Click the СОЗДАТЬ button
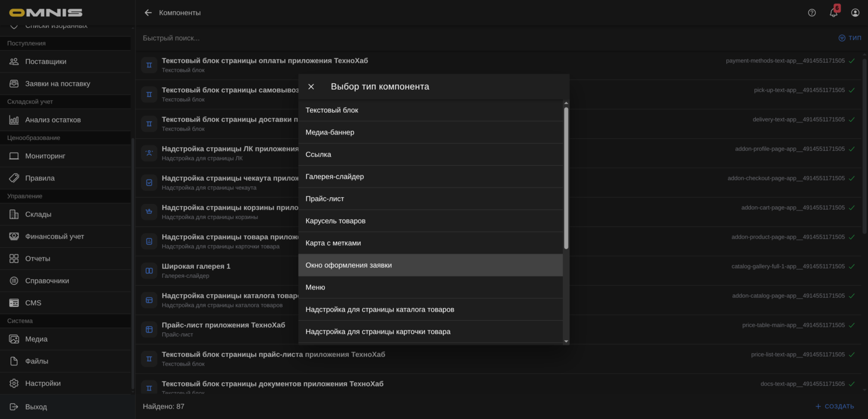 pos(834,406)
